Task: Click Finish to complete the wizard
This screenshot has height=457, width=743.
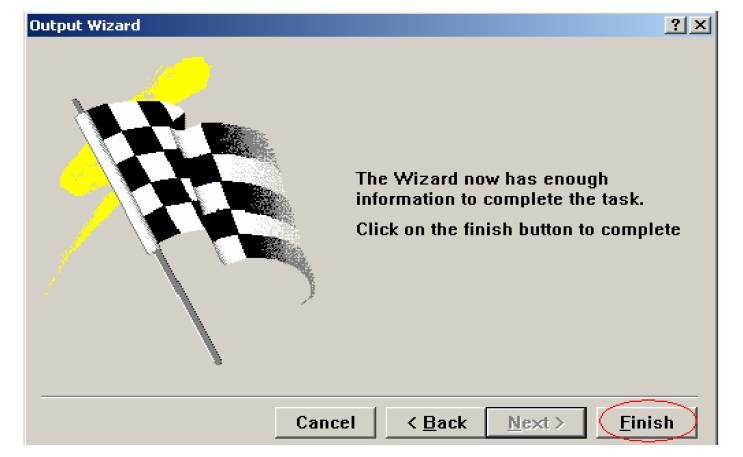Action: pyautogui.click(x=647, y=422)
